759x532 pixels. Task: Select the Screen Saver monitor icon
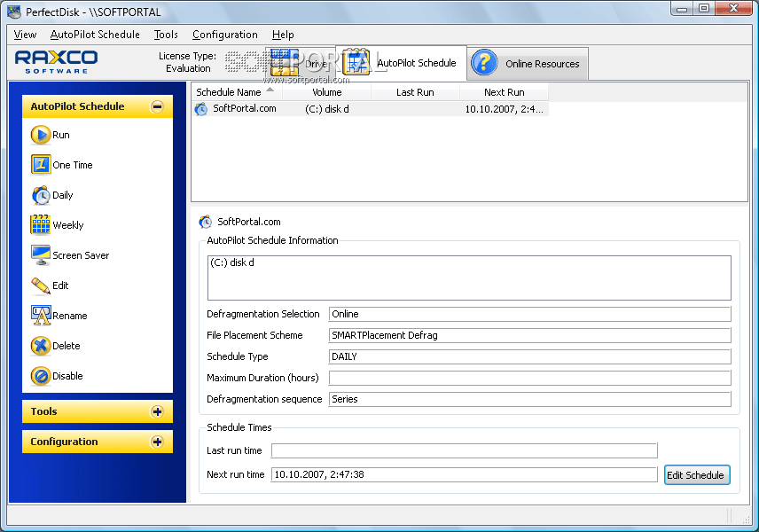41,255
